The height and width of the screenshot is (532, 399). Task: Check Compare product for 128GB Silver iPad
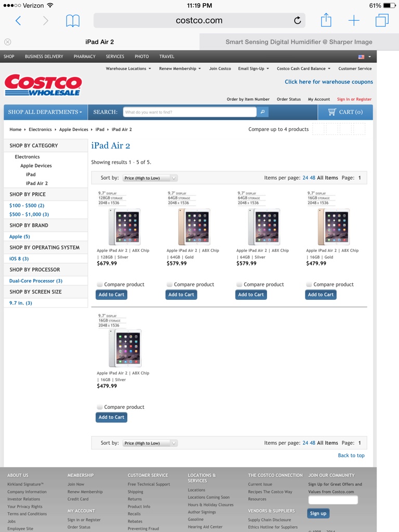[100, 284]
